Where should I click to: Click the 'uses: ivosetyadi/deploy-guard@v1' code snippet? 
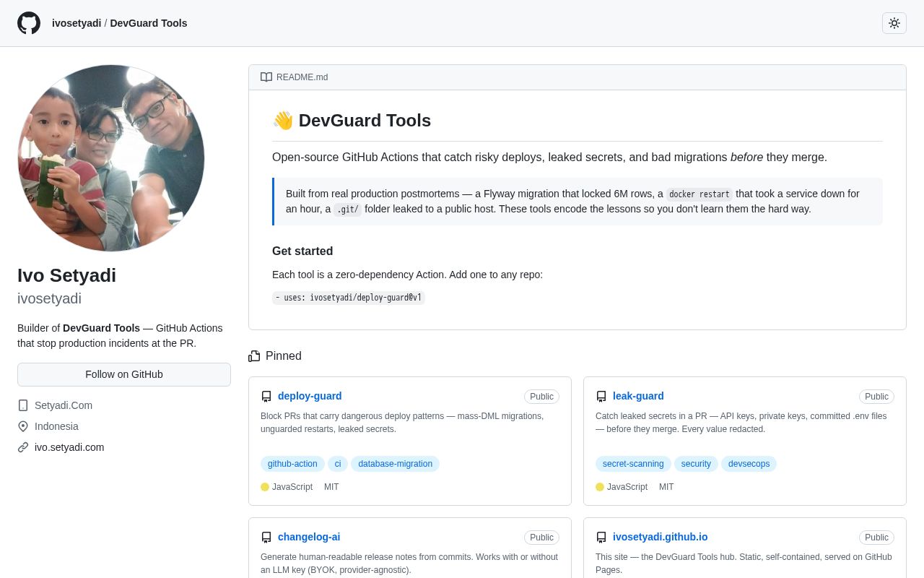pyautogui.click(x=349, y=298)
